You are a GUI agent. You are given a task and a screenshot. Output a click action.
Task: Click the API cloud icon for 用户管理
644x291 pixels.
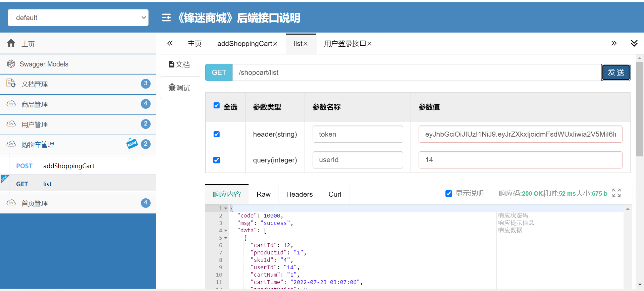11,124
